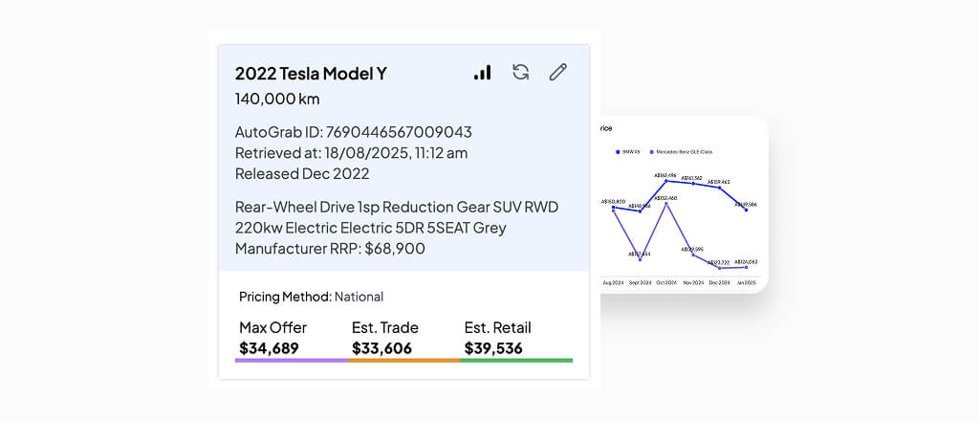980x421 pixels.
Task: Click the orange Est. Trade bar
Action: pos(403,361)
